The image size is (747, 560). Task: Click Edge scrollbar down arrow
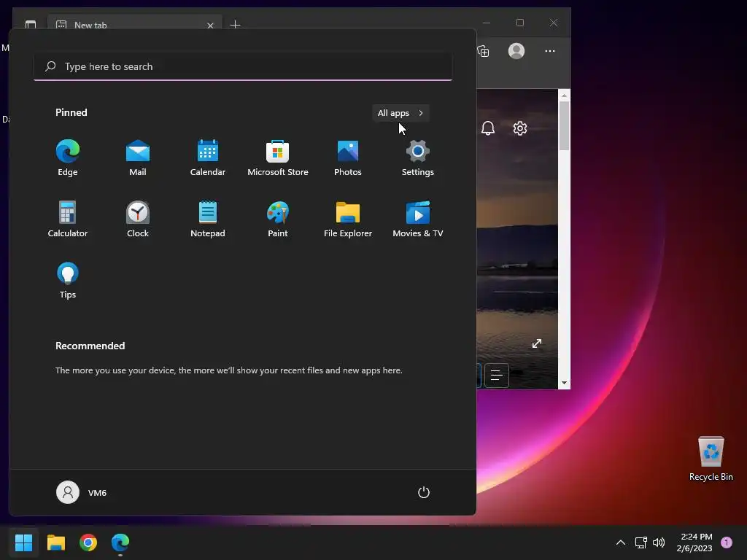(x=564, y=383)
